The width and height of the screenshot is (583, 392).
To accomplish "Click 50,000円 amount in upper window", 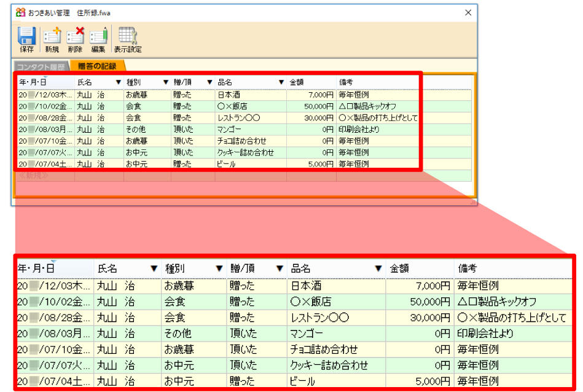I will pyautogui.click(x=319, y=106).
